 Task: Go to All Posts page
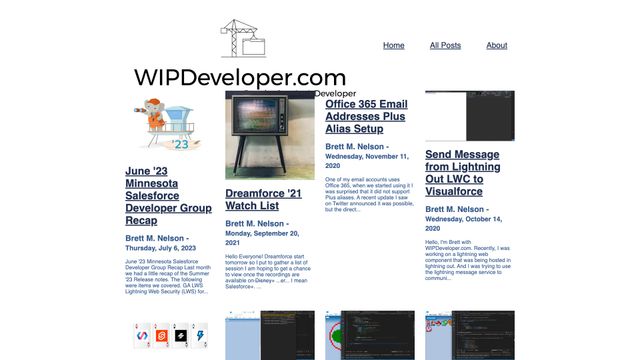[x=445, y=45]
